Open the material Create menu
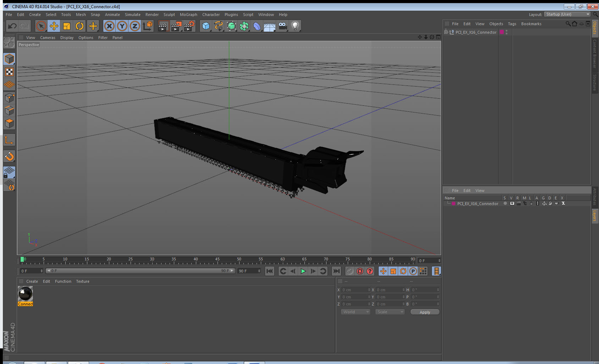Viewport: 599px width, 364px height. (x=32, y=281)
